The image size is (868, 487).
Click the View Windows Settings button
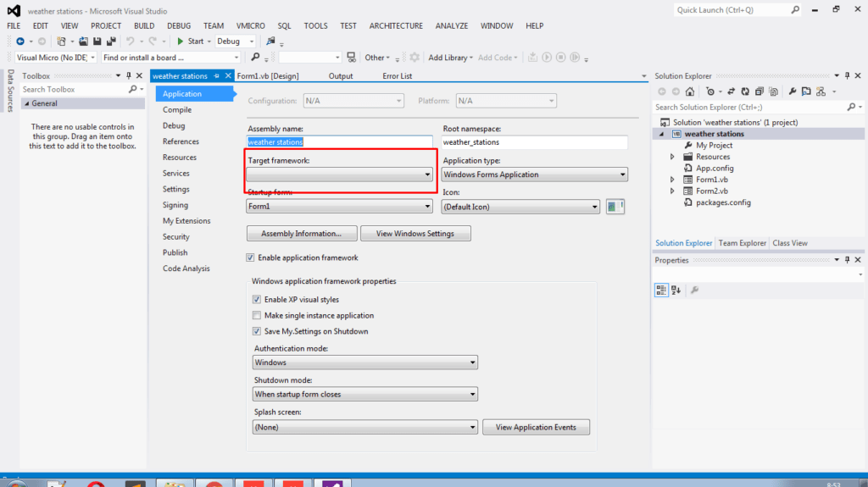coord(415,234)
